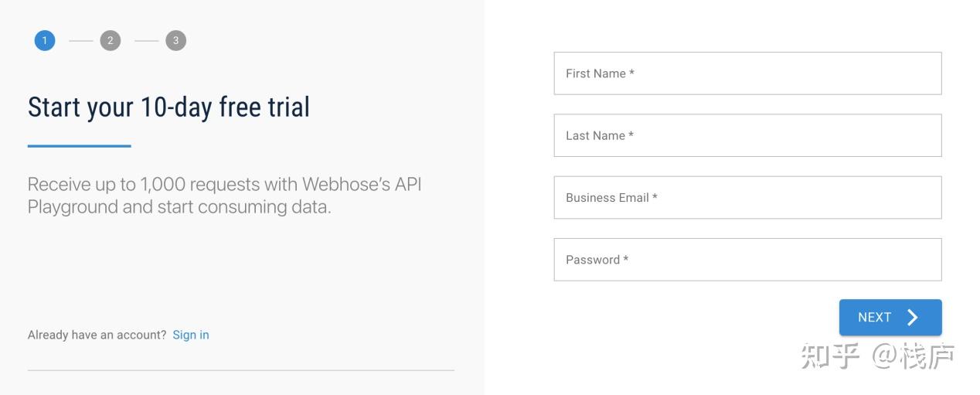Click into the Last Name field
980x395 pixels.
(747, 135)
